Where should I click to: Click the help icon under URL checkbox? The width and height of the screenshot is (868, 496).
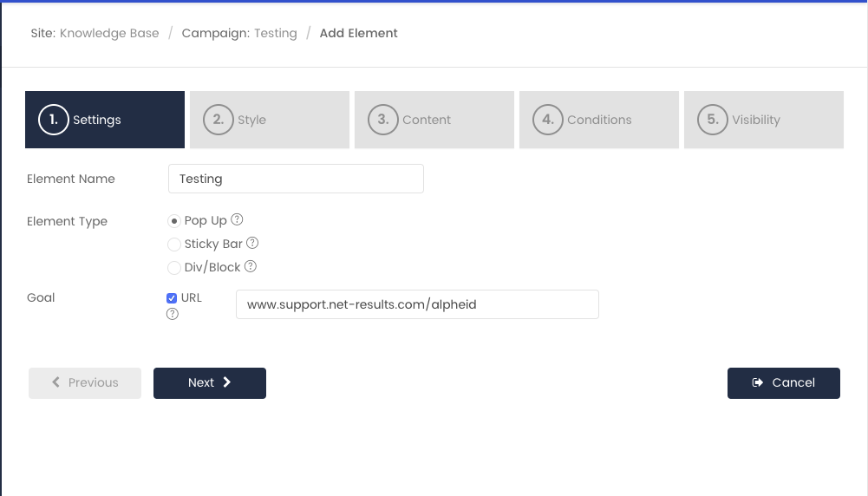tap(173, 314)
